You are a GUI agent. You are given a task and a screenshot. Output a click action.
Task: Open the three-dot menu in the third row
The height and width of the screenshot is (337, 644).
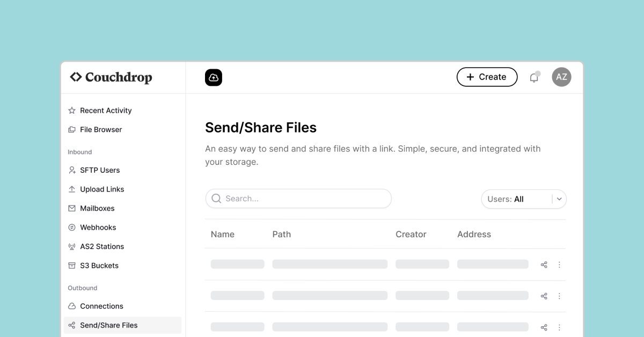coord(559,327)
